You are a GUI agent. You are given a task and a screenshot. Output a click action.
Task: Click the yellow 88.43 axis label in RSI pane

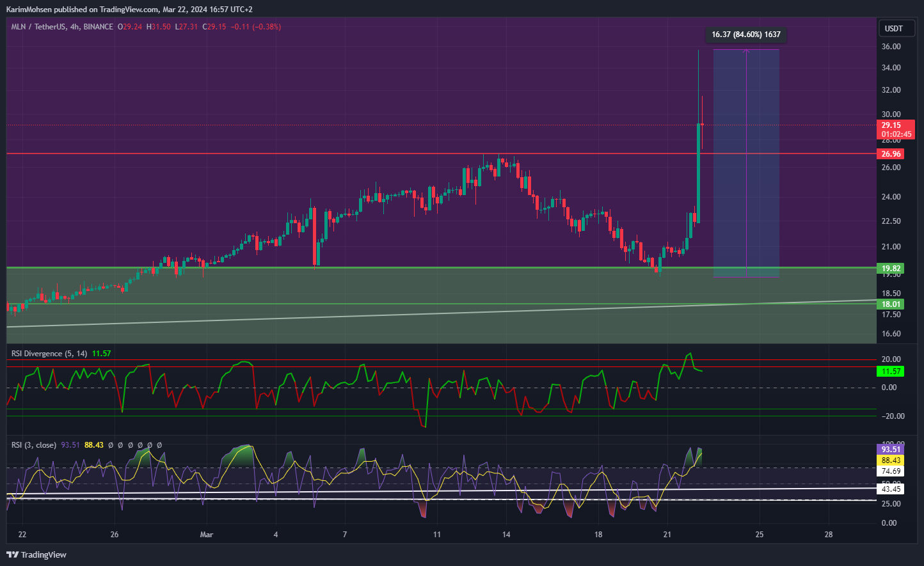tap(891, 460)
